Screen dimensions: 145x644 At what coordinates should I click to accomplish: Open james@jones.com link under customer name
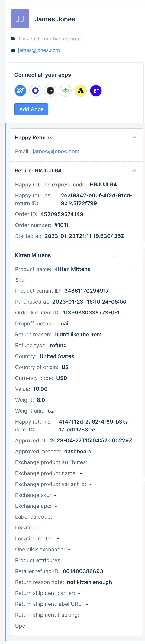[39, 50]
